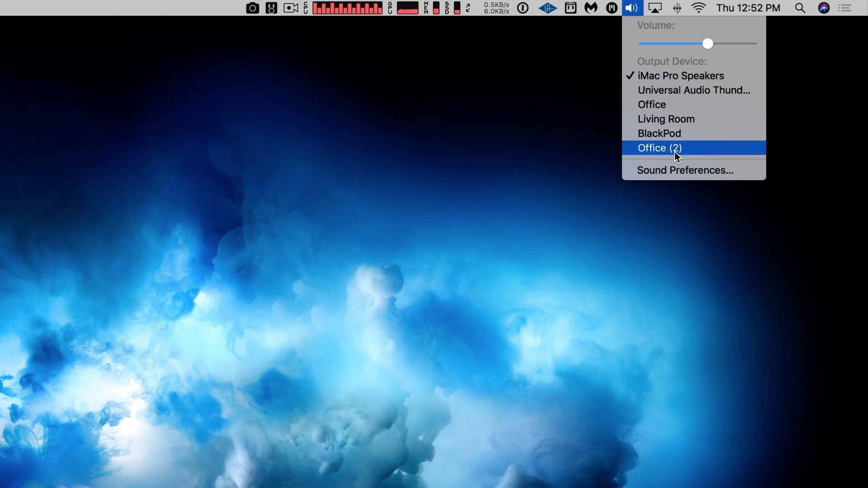
Task: Select Living Room as output device
Action: (x=666, y=119)
